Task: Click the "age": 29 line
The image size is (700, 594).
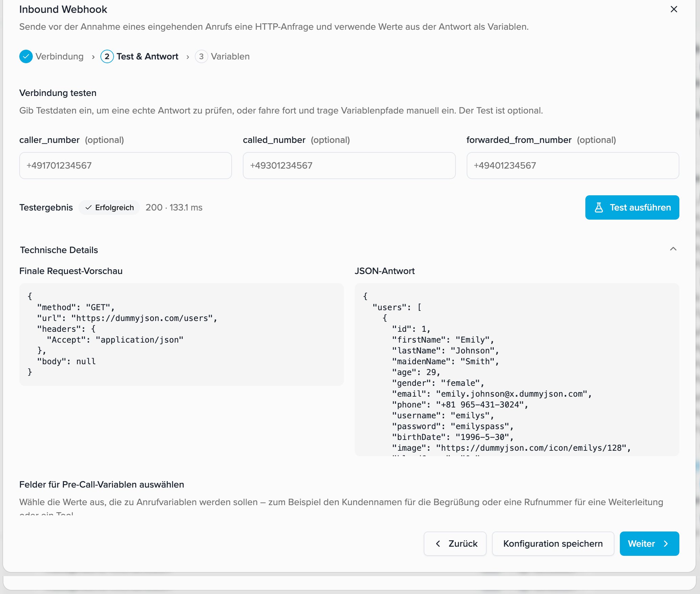Action: pyautogui.click(x=416, y=372)
